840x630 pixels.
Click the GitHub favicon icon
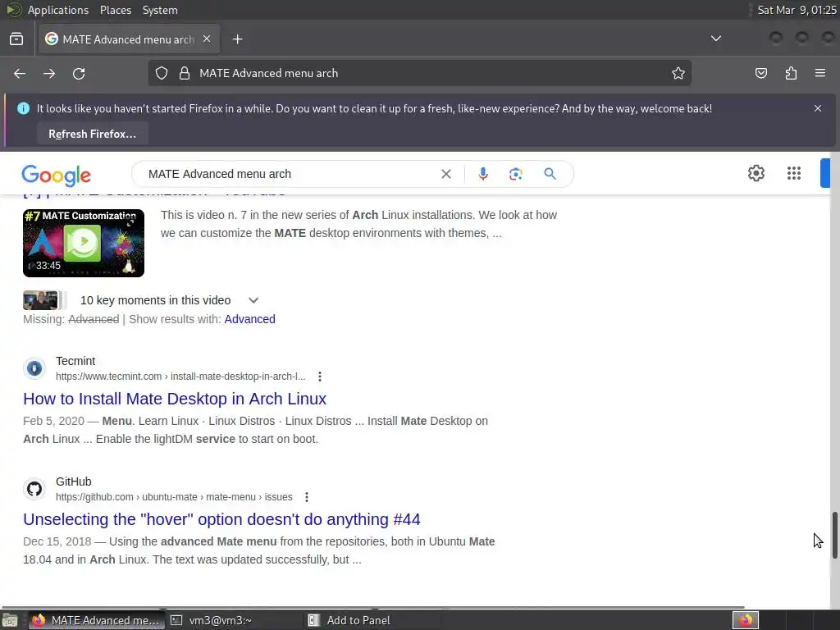(34, 489)
